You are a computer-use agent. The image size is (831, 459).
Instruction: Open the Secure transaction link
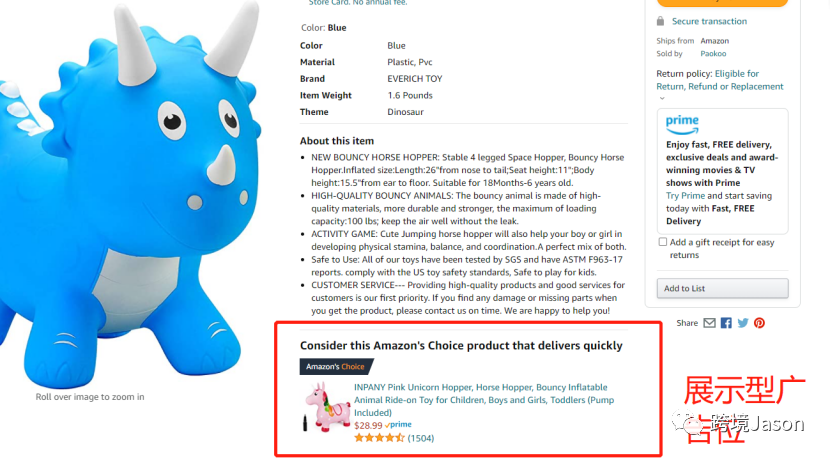point(709,21)
